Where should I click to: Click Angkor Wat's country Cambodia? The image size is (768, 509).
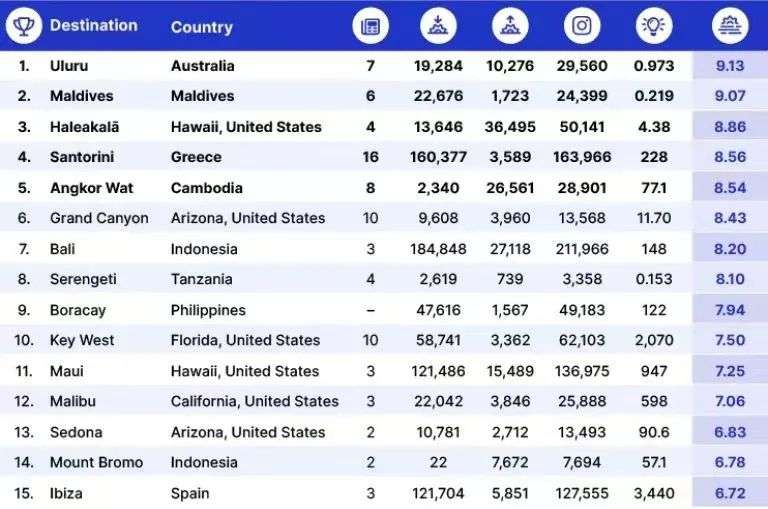point(207,188)
